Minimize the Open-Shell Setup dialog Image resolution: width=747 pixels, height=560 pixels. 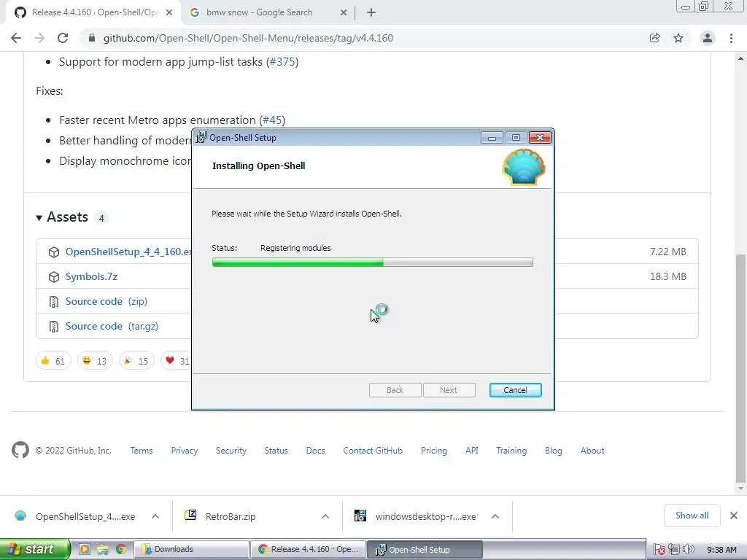coord(492,138)
